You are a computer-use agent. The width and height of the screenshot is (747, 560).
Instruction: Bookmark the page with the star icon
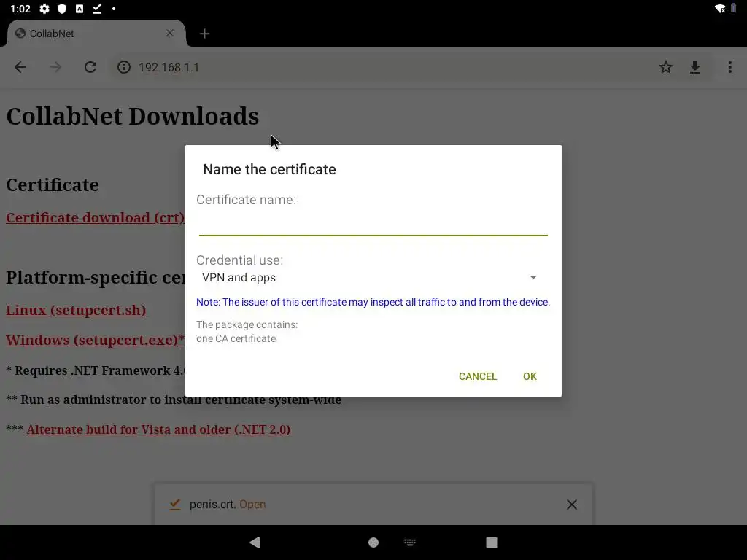pyautogui.click(x=666, y=67)
